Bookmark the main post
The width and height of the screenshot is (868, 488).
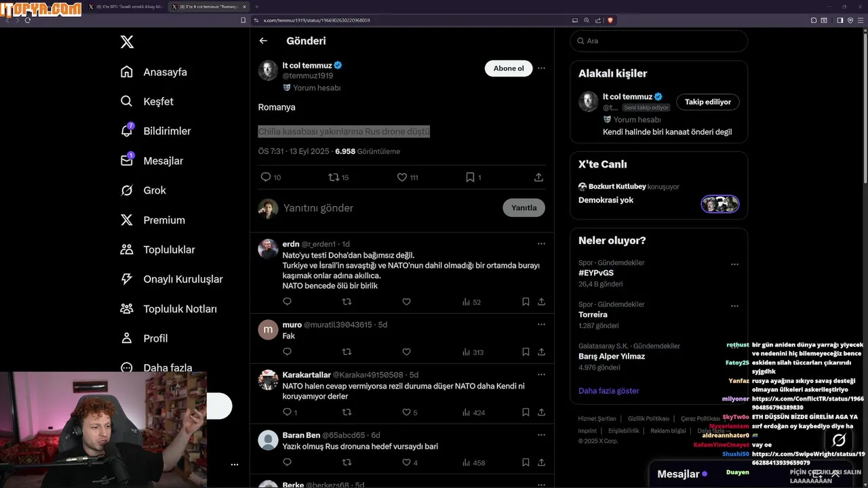[x=470, y=177]
